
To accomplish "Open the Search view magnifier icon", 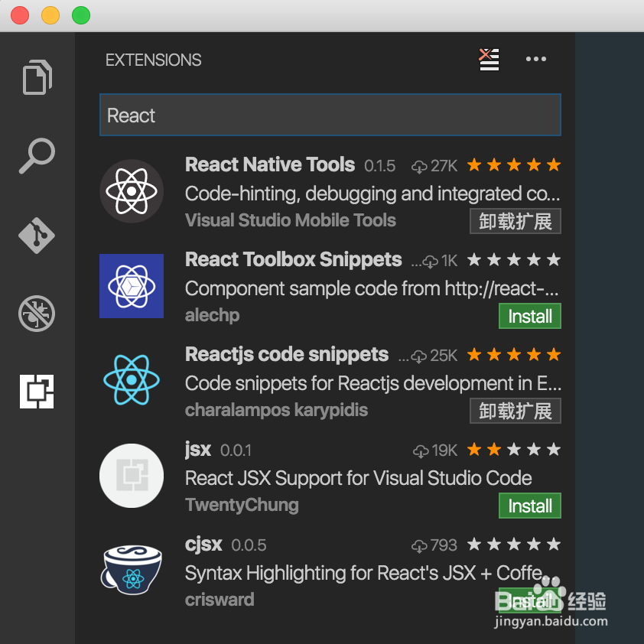I will (x=37, y=156).
